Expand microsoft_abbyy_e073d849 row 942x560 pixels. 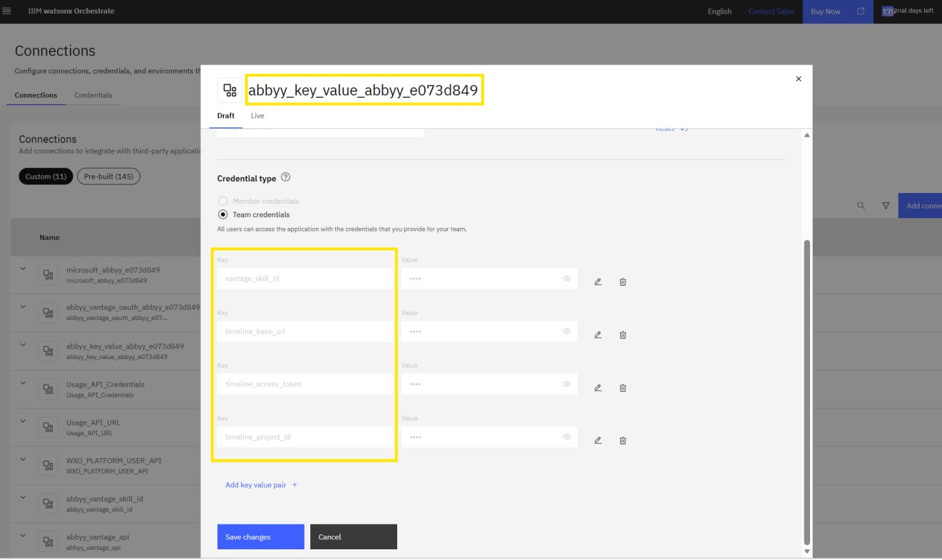(22, 269)
